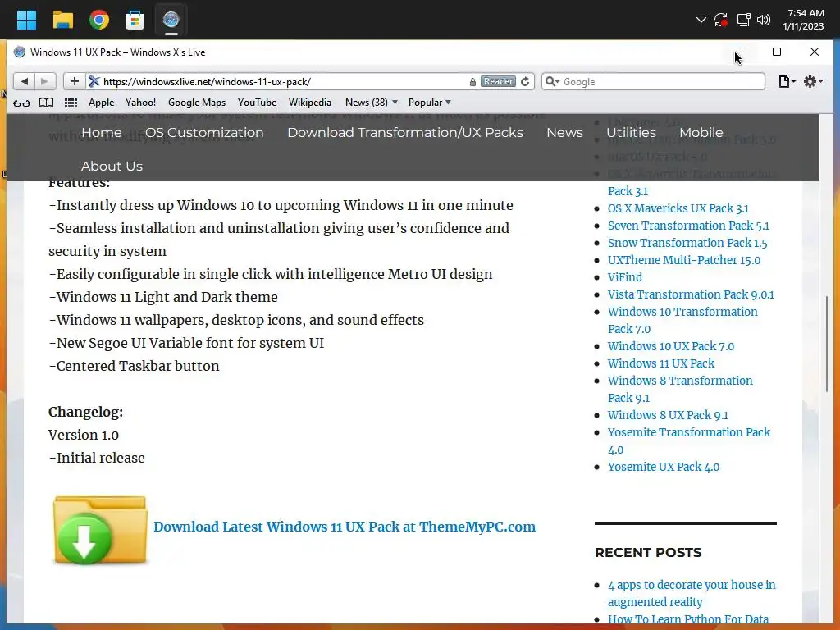Open OS X Mavericks UX Pack 3.1 link
Viewport: 840px width, 630px height.
click(x=678, y=208)
